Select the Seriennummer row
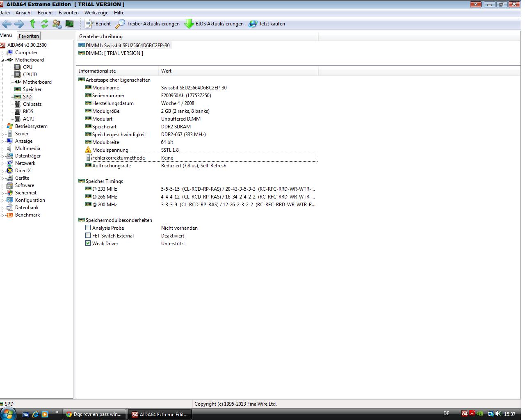 click(x=201, y=96)
